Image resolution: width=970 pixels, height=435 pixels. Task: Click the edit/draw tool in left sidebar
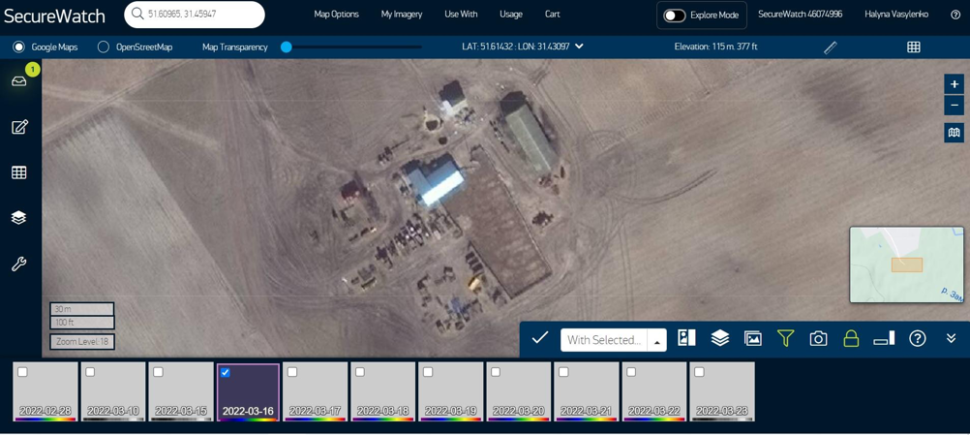[19, 127]
